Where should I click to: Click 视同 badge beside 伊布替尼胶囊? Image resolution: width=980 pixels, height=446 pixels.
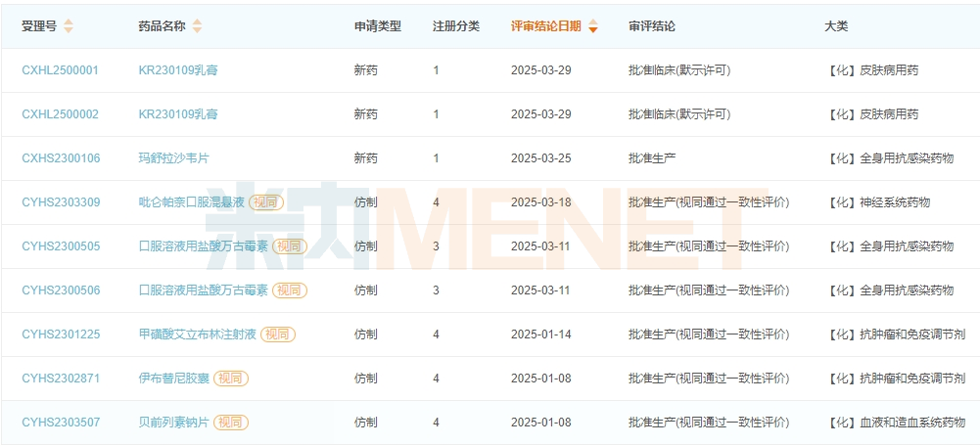[231, 379]
